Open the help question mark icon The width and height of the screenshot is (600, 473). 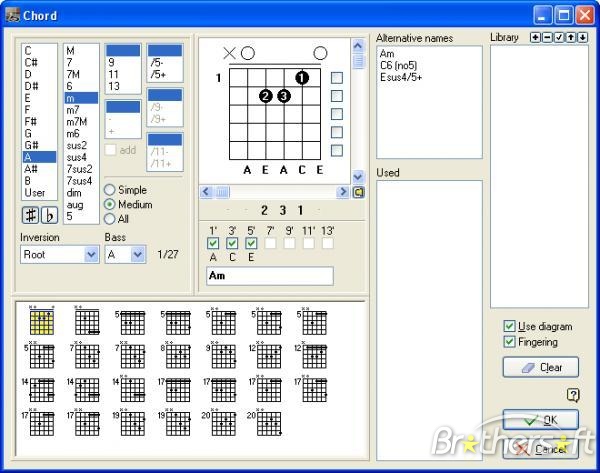tap(573, 395)
